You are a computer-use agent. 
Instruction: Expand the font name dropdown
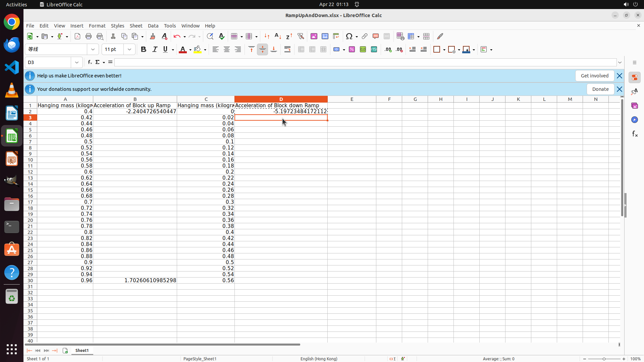click(x=93, y=50)
